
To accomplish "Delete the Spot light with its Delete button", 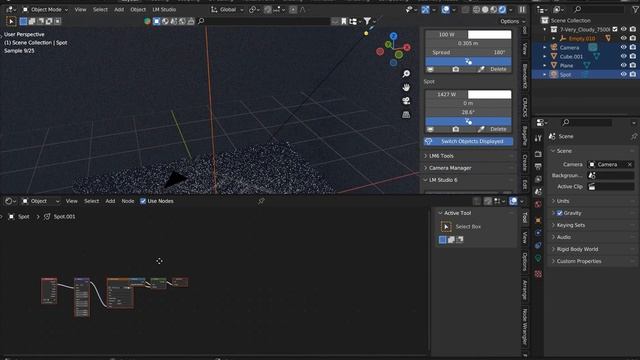I will pyautogui.click(x=498, y=129).
